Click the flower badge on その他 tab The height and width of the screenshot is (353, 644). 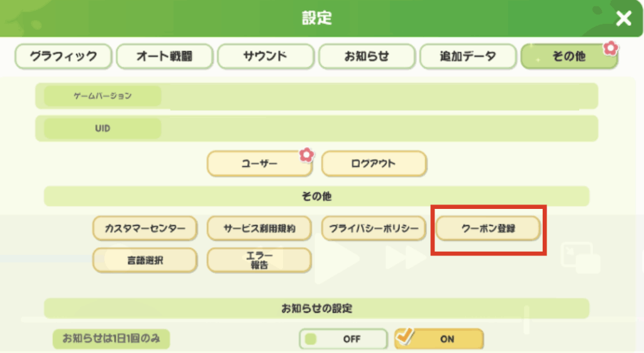(610, 48)
